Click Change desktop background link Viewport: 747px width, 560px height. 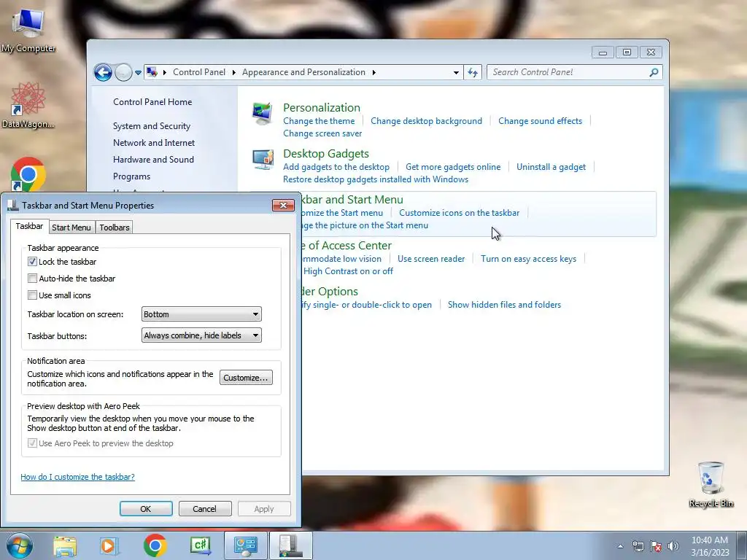(x=426, y=121)
